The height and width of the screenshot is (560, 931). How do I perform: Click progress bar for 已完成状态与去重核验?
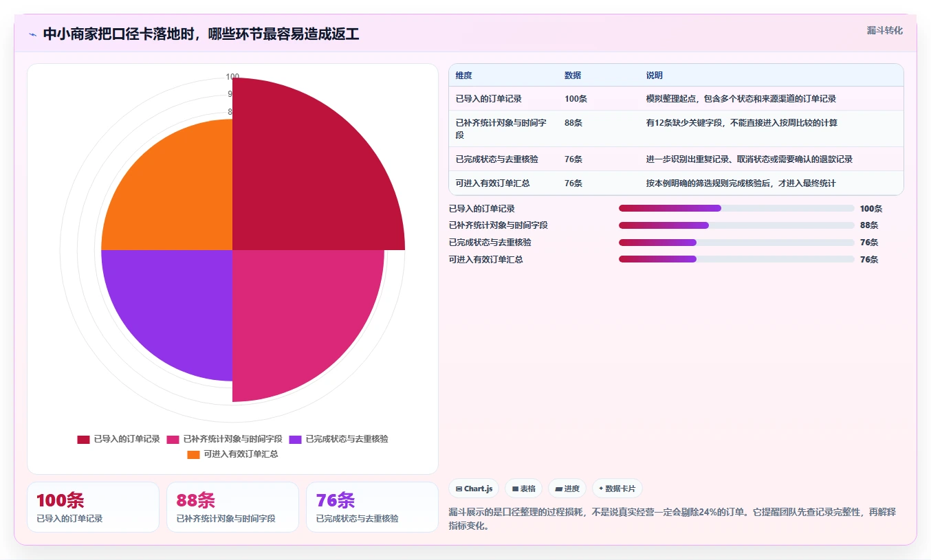point(736,243)
